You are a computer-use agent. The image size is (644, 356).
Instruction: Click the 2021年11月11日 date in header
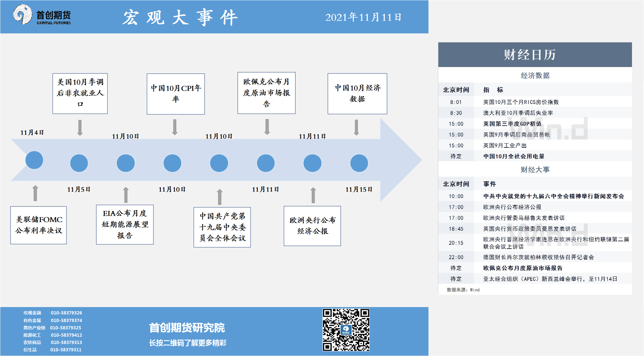click(363, 17)
